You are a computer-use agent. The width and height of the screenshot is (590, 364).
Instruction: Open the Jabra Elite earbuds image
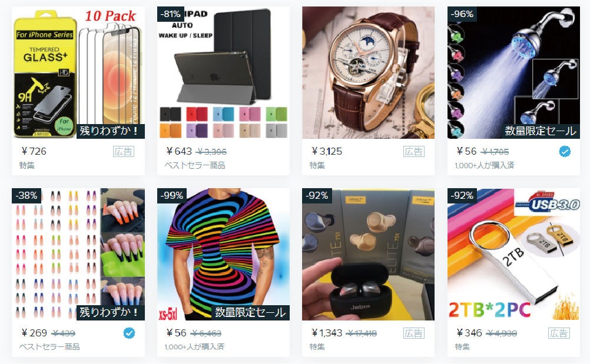point(369,254)
